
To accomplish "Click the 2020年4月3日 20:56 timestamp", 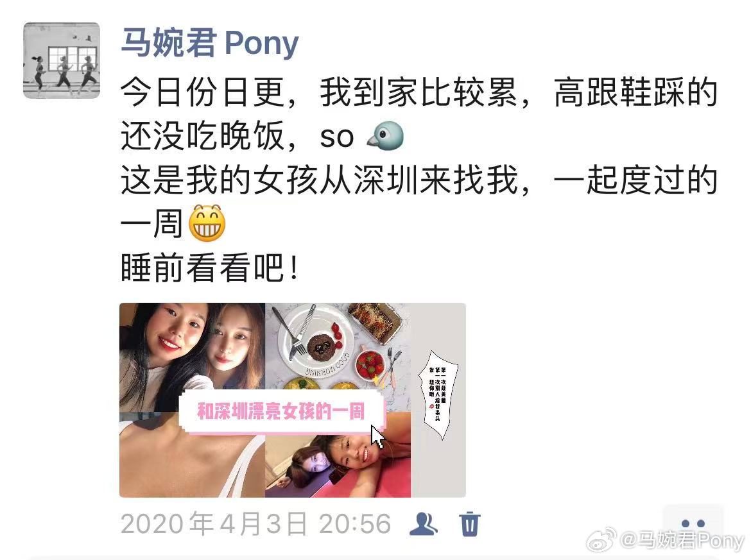I will click(x=255, y=523).
